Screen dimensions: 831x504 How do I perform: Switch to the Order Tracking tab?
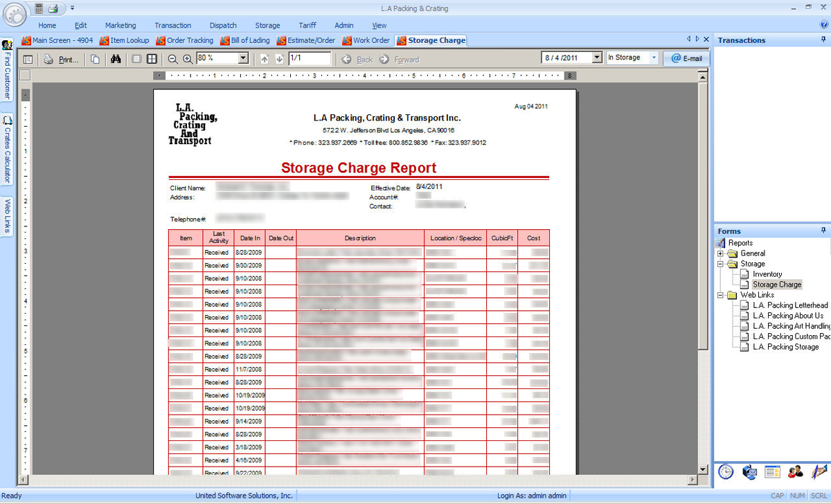[185, 40]
